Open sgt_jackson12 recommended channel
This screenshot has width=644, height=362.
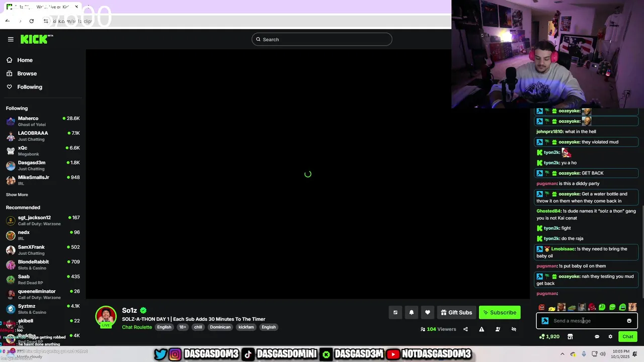[43, 220]
